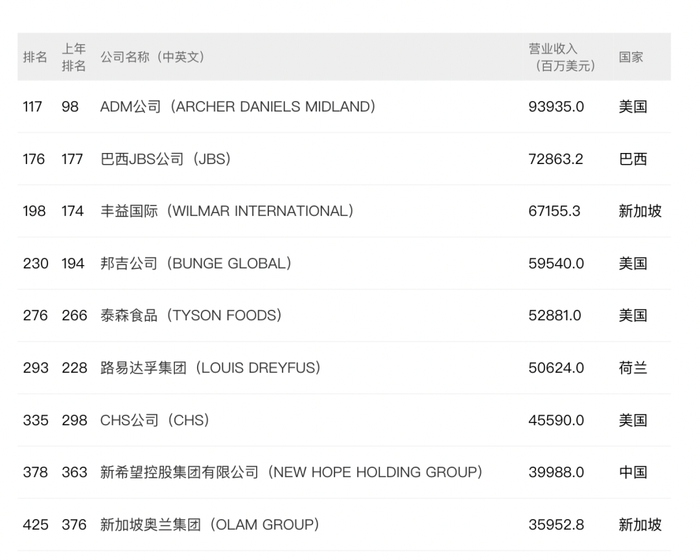Screen dimensions: 700x560
Task: Open 新希望控股集团有限公司 (NEW HOPE HOLDING GROUP)
Action: [x=292, y=472]
